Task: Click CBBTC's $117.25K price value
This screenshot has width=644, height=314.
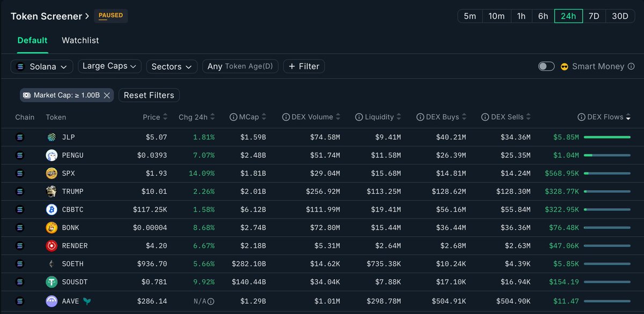Action: point(150,209)
